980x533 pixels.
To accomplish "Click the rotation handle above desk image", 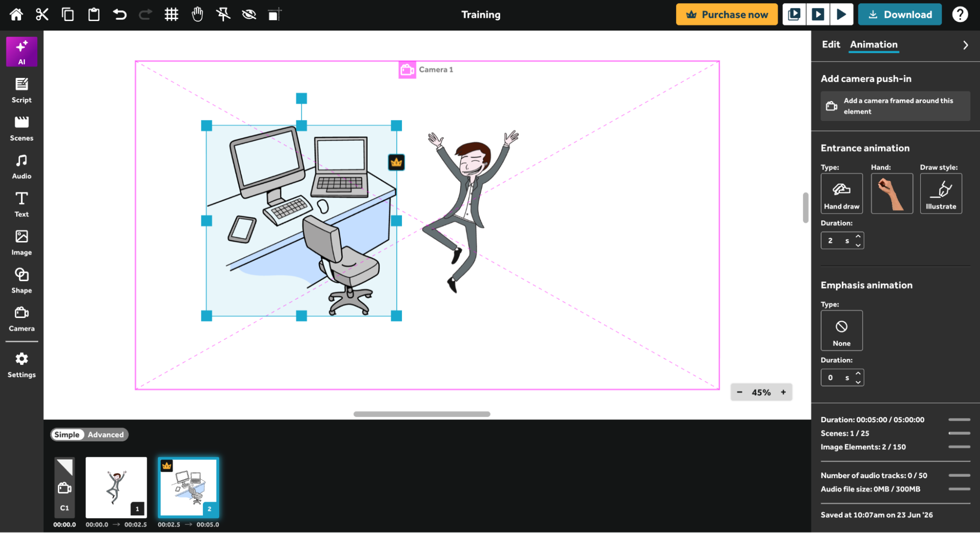I will tap(302, 98).
